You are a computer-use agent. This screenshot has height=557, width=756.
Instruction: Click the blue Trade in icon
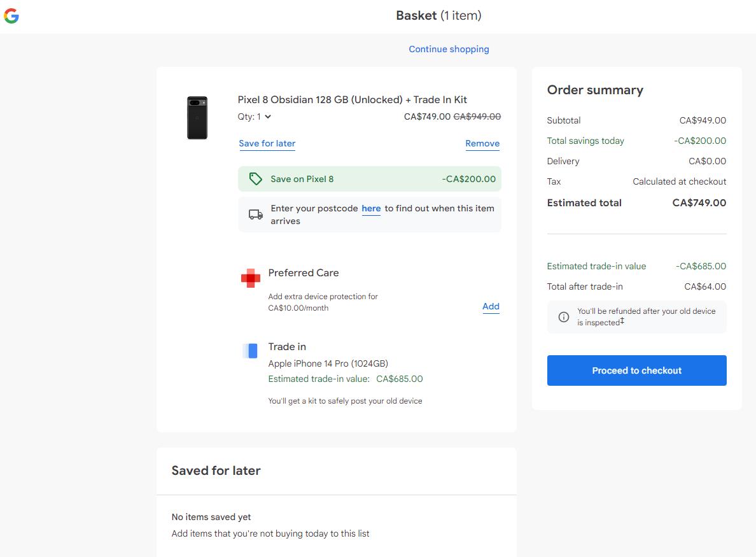tap(251, 351)
